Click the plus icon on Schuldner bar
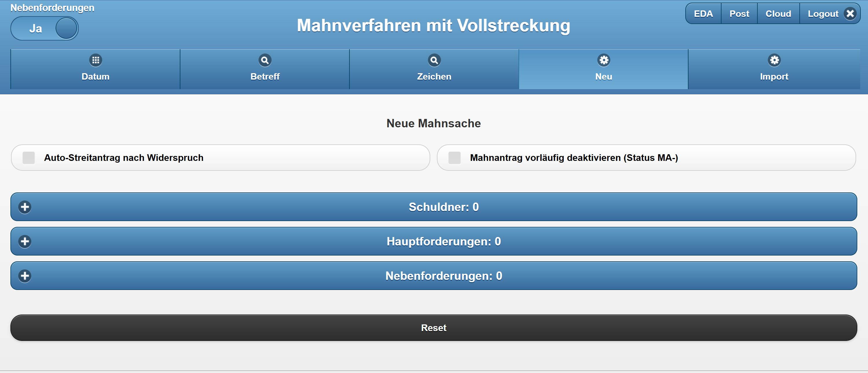The width and height of the screenshot is (868, 373). [25, 207]
